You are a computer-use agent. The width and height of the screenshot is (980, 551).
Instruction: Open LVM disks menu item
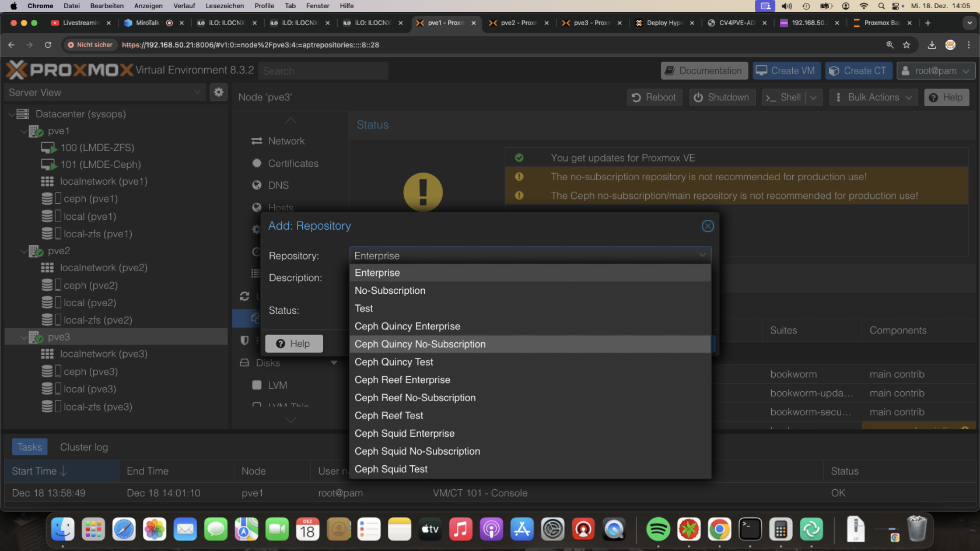click(x=278, y=385)
